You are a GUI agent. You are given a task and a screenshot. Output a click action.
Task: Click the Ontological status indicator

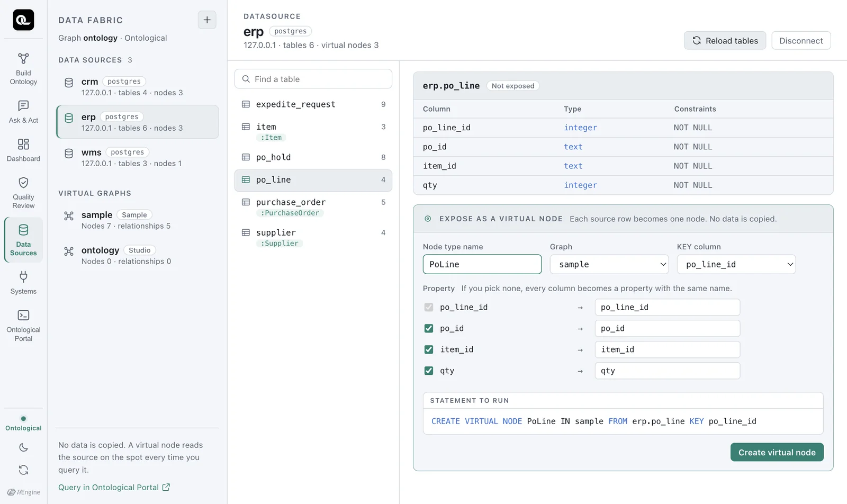click(23, 424)
